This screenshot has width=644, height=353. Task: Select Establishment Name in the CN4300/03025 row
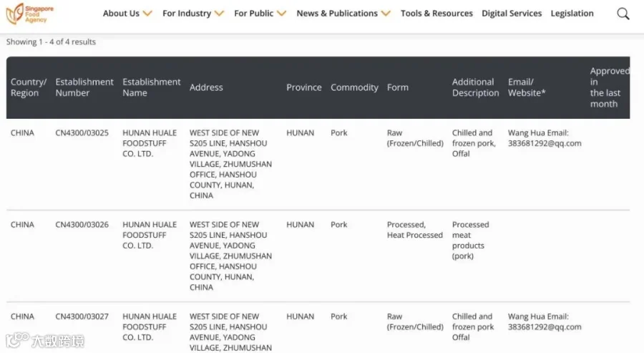[x=150, y=143]
